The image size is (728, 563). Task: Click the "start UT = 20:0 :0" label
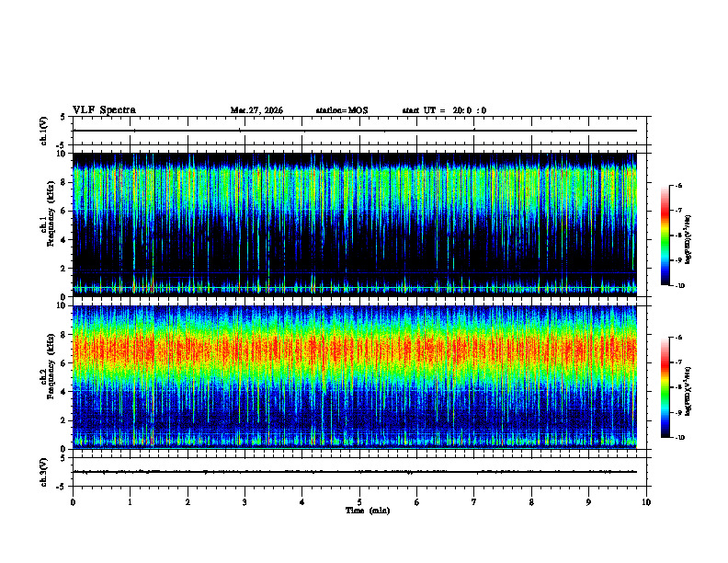[x=444, y=110]
